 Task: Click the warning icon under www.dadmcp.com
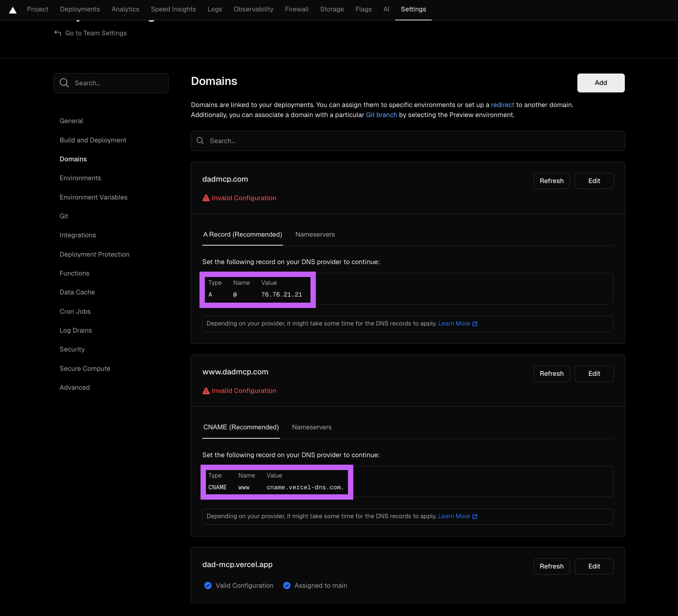pos(206,391)
